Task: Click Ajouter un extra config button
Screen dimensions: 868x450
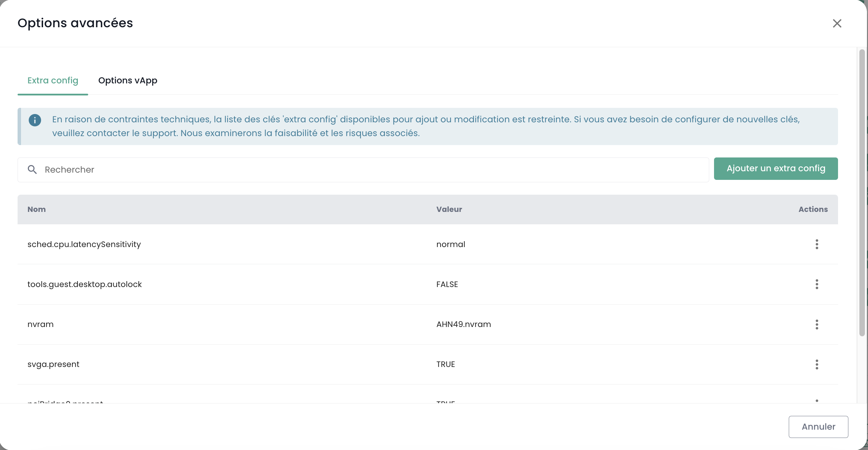Action: point(776,168)
